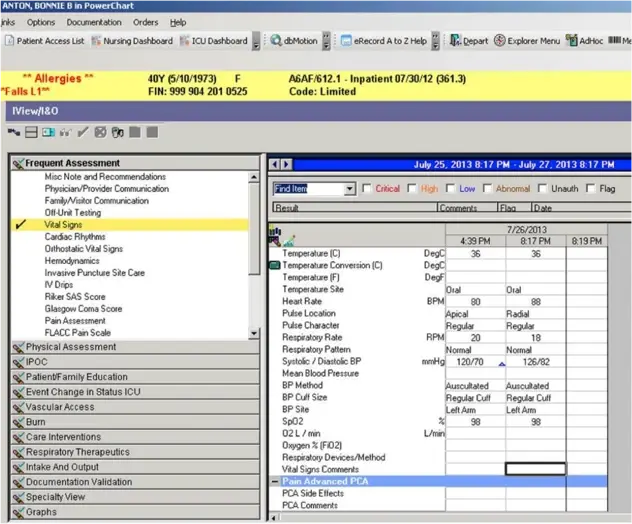Click the first IView toolbar icon
The image size is (632, 524).
(x=14, y=132)
